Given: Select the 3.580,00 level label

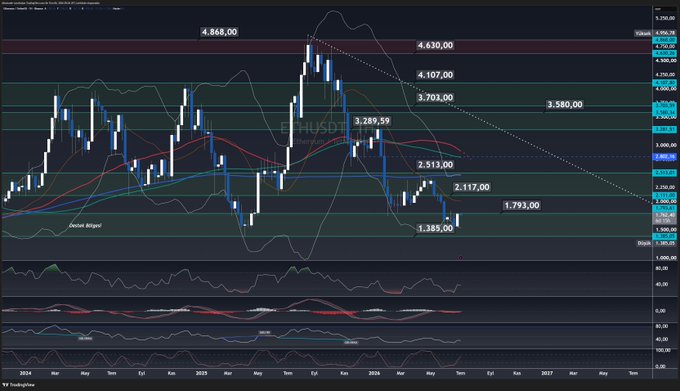Looking at the screenshot, I should [x=565, y=104].
